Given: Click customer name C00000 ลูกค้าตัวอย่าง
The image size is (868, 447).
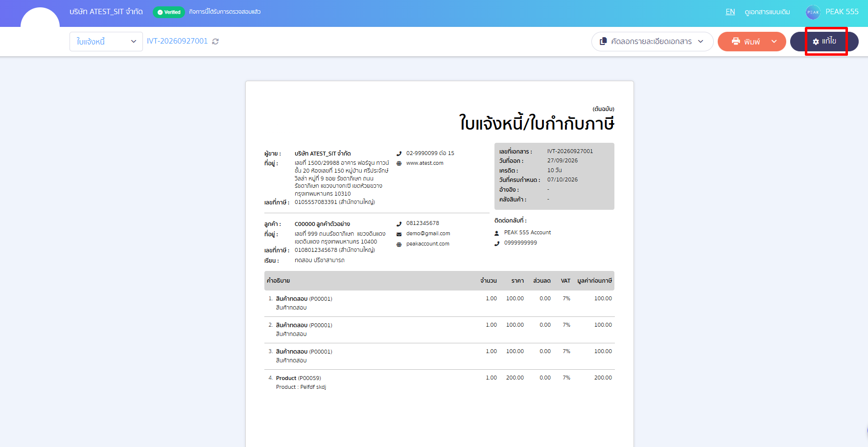Looking at the screenshot, I should (x=322, y=224).
